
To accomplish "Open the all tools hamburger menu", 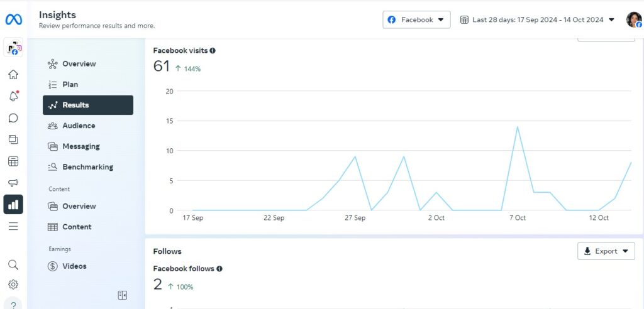I will tap(13, 226).
